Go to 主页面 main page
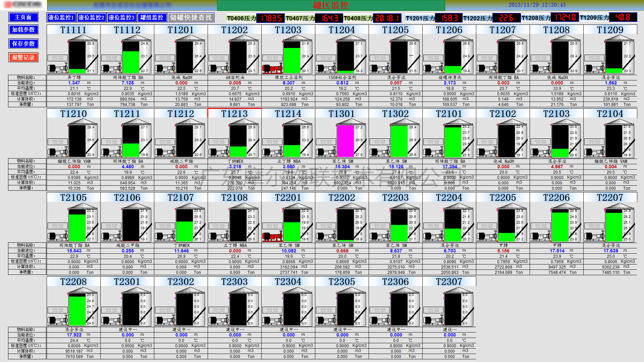Viewport: 644px width, 362px height. click(23, 17)
